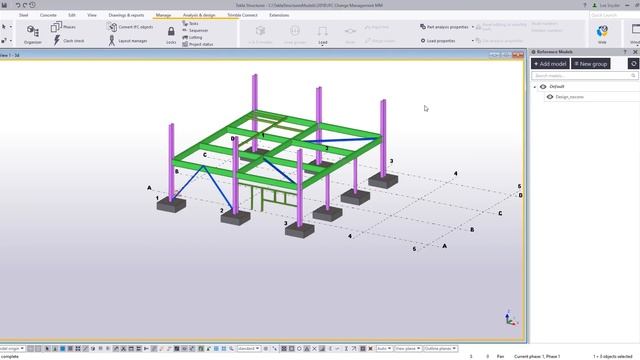This screenshot has height=360, width=640.
Task: Click Convert IFC objects
Action: click(x=130, y=27)
